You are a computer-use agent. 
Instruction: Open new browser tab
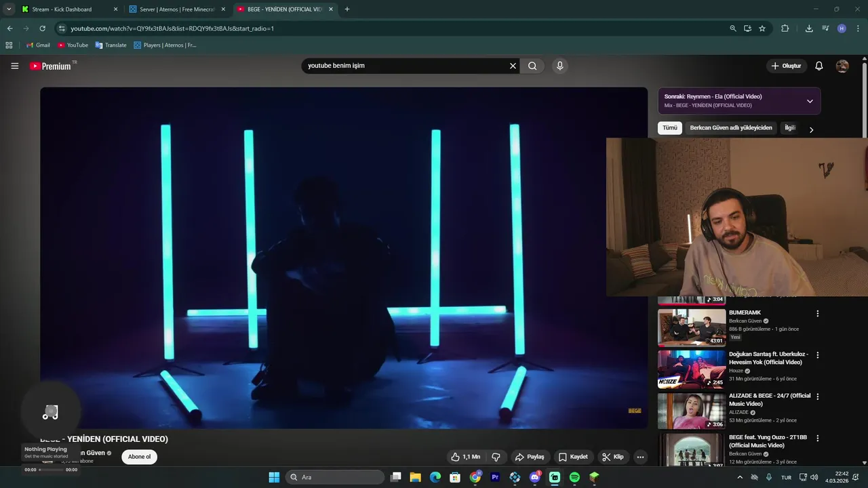[x=347, y=9]
